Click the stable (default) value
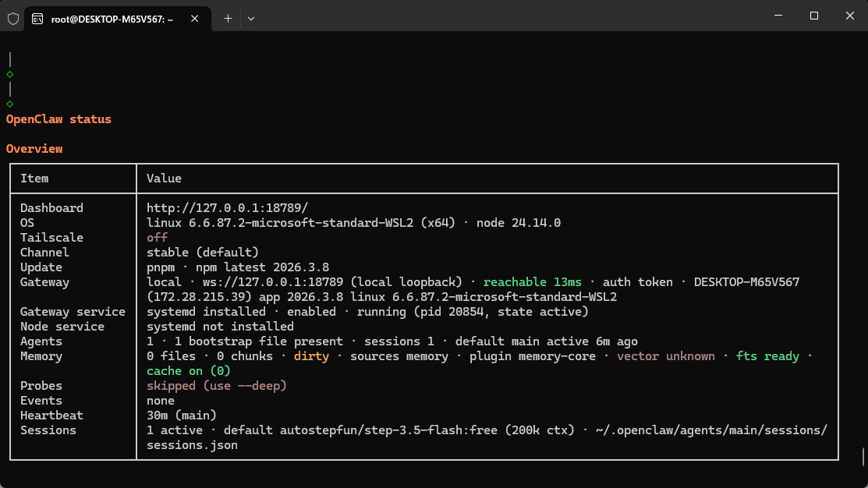Screen dimensions: 868x488 (203, 253)
